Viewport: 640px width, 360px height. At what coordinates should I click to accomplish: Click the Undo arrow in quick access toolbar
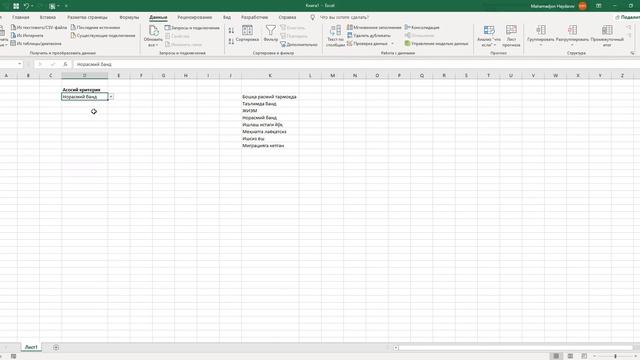tap(26, 6)
